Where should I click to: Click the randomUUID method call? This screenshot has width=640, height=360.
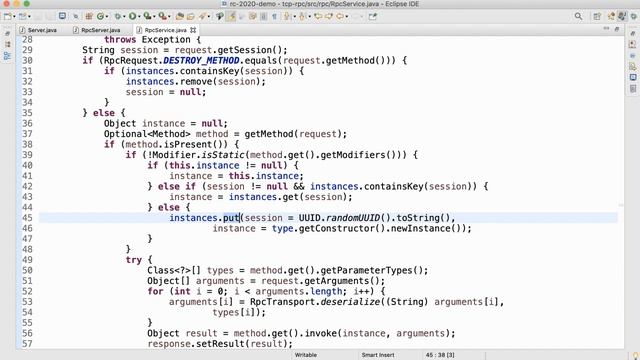[353, 218]
